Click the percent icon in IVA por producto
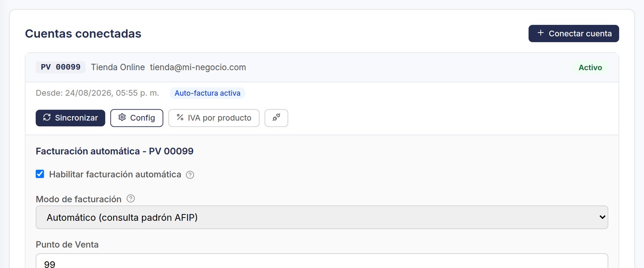The height and width of the screenshot is (268, 644). 180,117
